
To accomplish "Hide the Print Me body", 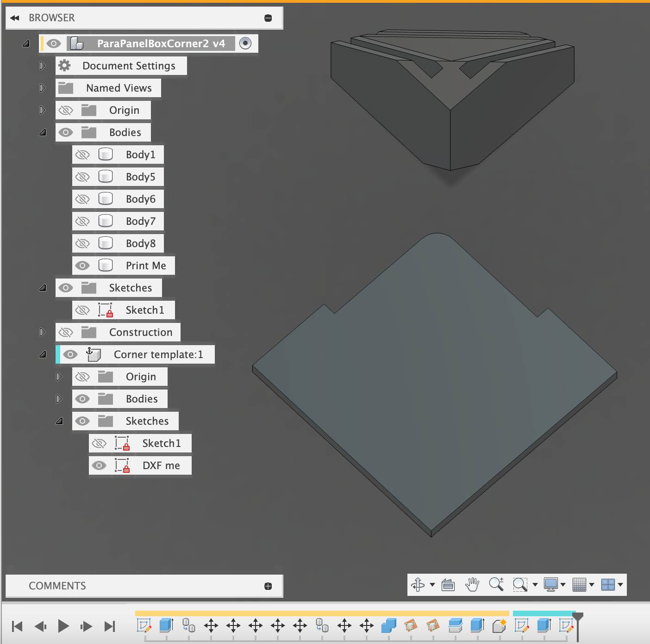I will [x=82, y=266].
